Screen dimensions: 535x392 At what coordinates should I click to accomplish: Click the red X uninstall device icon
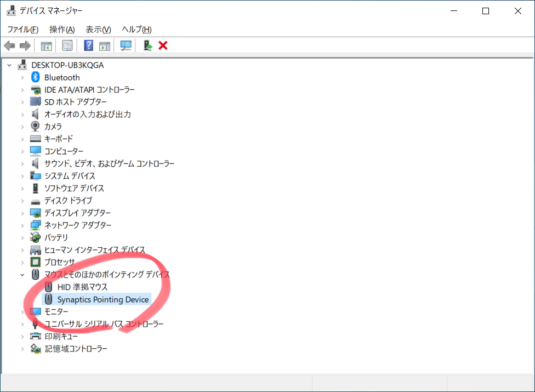tap(163, 46)
